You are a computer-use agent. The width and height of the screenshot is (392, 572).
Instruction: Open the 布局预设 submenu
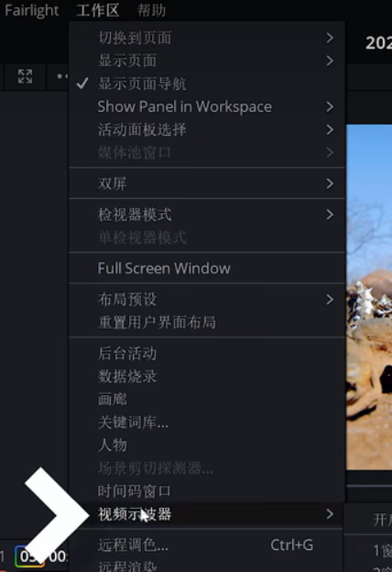point(207,300)
